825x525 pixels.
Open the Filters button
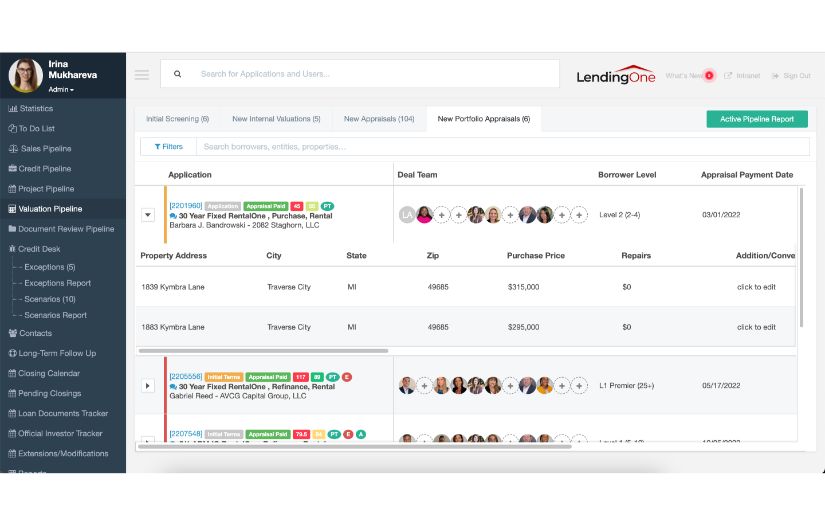pyautogui.click(x=168, y=147)
